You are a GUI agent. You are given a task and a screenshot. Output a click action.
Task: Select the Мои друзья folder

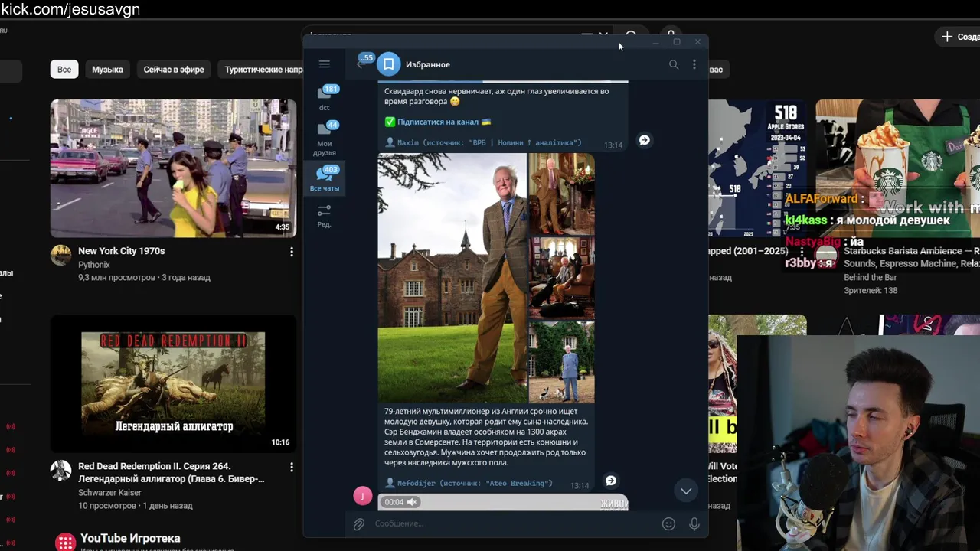point(325,138)
